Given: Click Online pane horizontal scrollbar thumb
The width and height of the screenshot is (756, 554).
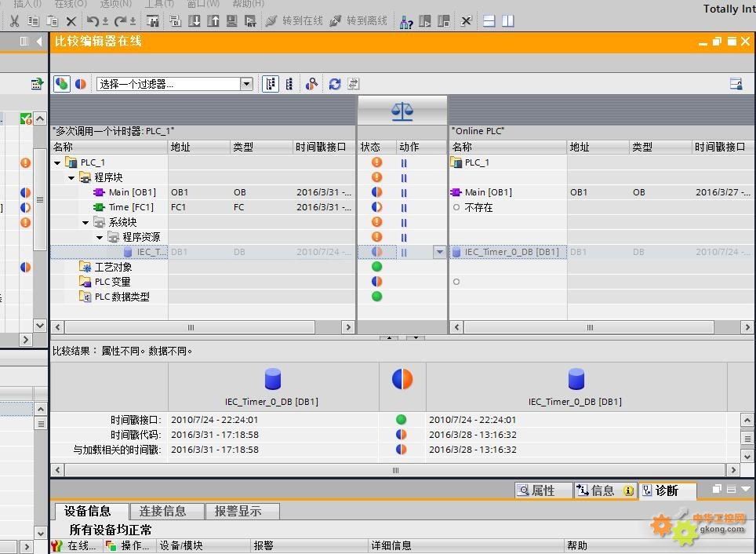Looking at the screenshot, I should tap(589, 328).
